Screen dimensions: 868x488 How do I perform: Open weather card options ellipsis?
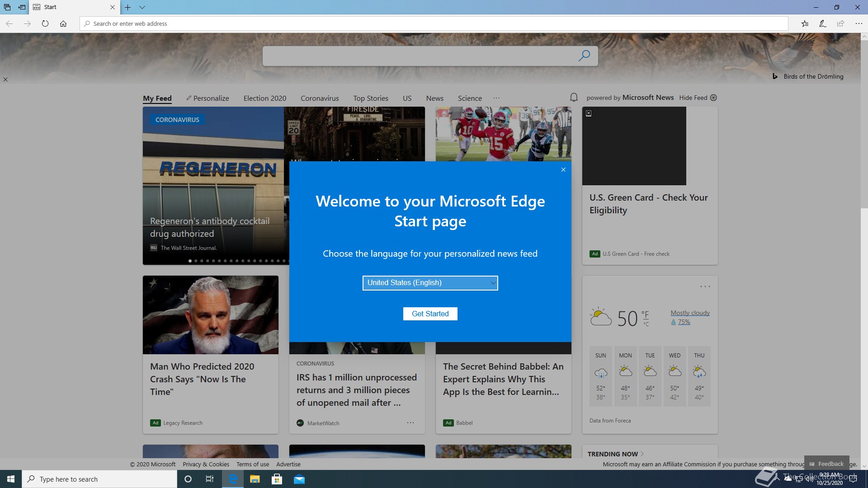click(x=705, y=286)
